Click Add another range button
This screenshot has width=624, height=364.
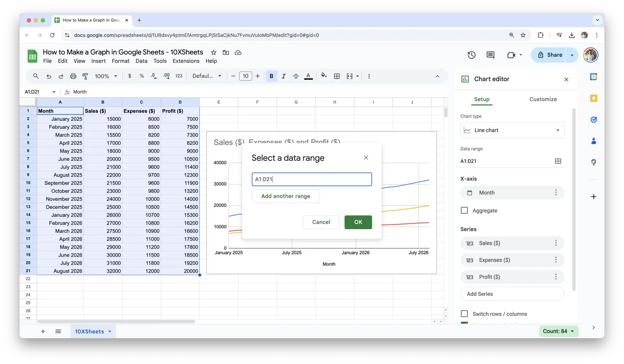285,196
